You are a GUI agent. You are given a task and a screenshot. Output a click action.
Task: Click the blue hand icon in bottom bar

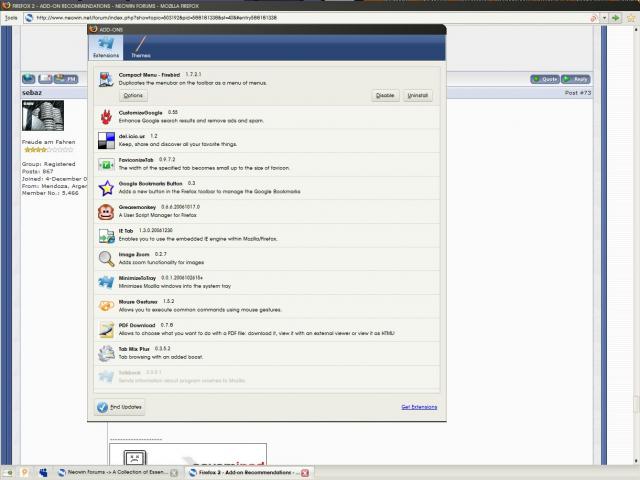point(43,473)
